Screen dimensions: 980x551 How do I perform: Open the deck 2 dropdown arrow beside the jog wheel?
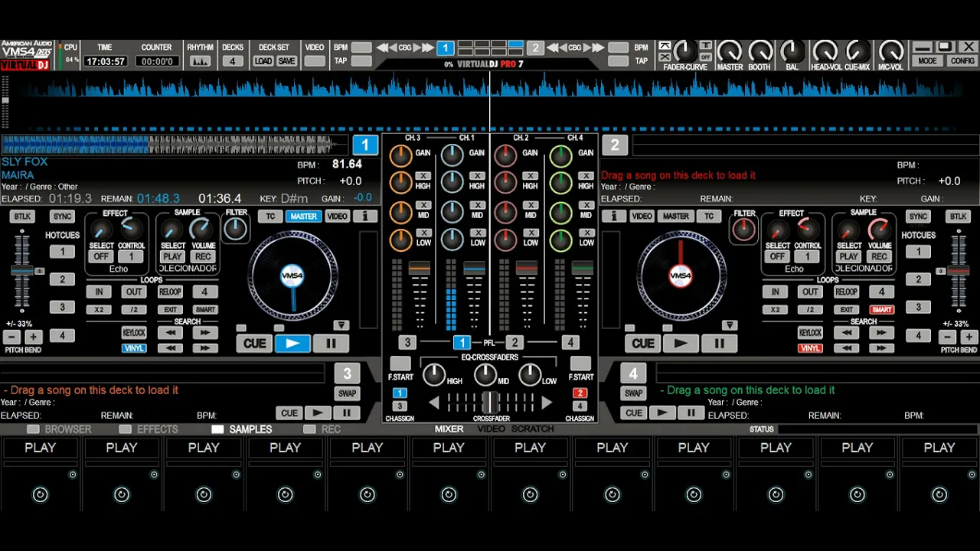[x=730, y=325]
